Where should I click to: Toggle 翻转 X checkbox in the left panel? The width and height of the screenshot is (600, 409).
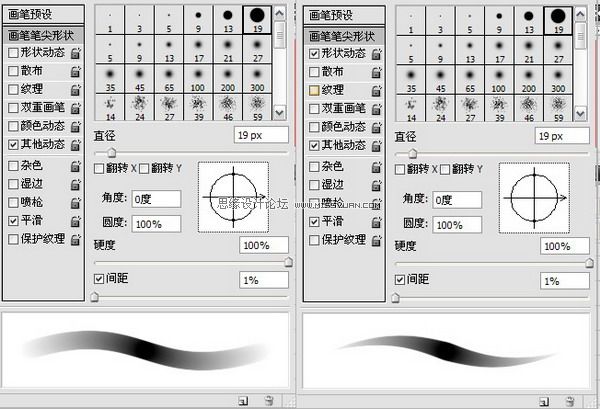pyautogui.click(x=99, y=168)
